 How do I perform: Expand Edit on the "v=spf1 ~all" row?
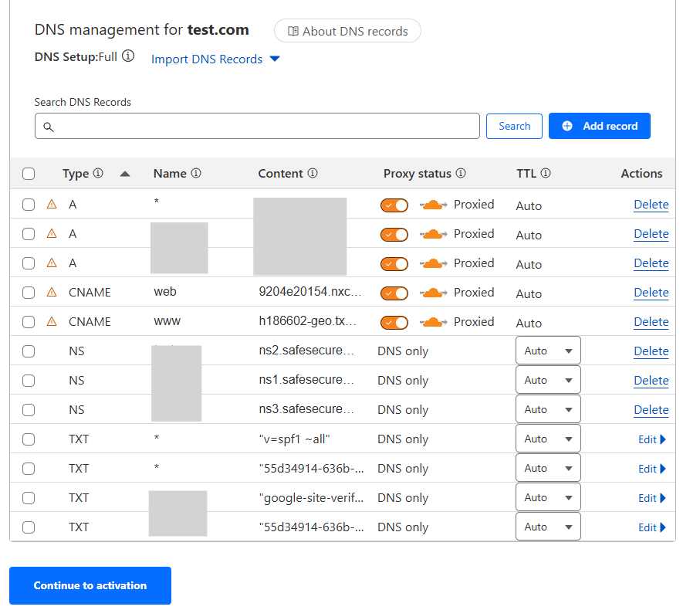(x=652, y=439)
